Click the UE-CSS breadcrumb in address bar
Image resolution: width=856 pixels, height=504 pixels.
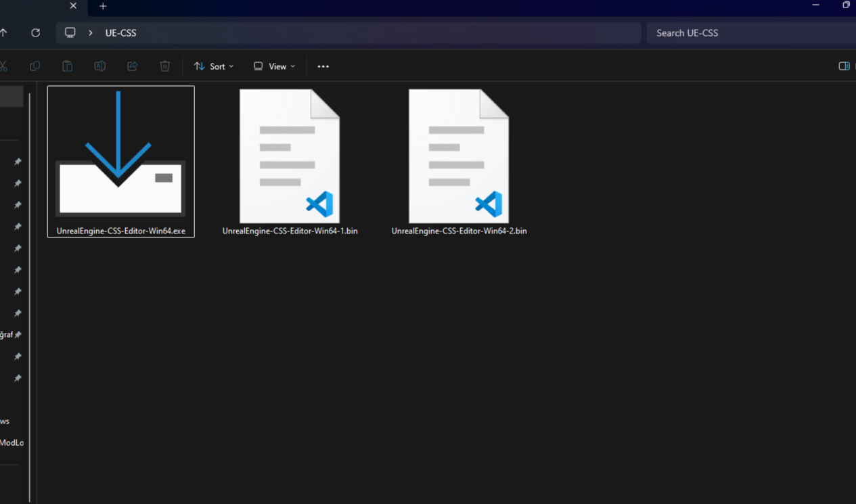click(121, 32)
